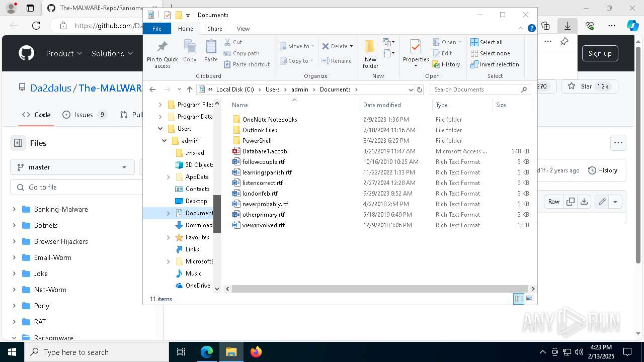This screenshot has width=644, height=362.
Task: Refresh the Documents folder view
Action: point(420,89)
